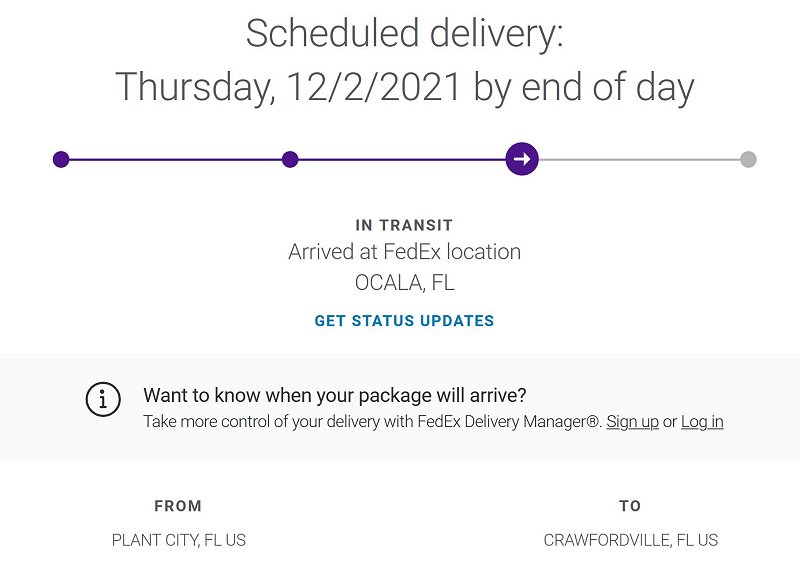The image size is (800, 562).
Task: Click the CRAWFORDVILLE, FL US destination
Action: [631, 540]
